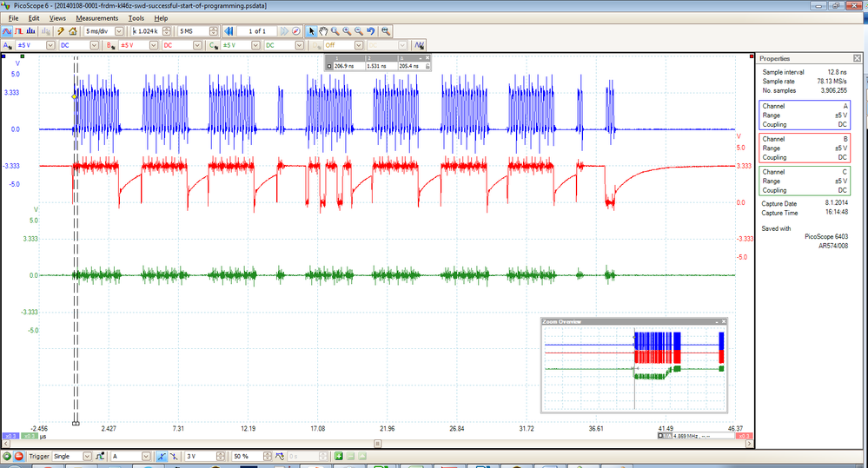
Task: Close the Zoom Overview window
Action: tap(724, 321)
